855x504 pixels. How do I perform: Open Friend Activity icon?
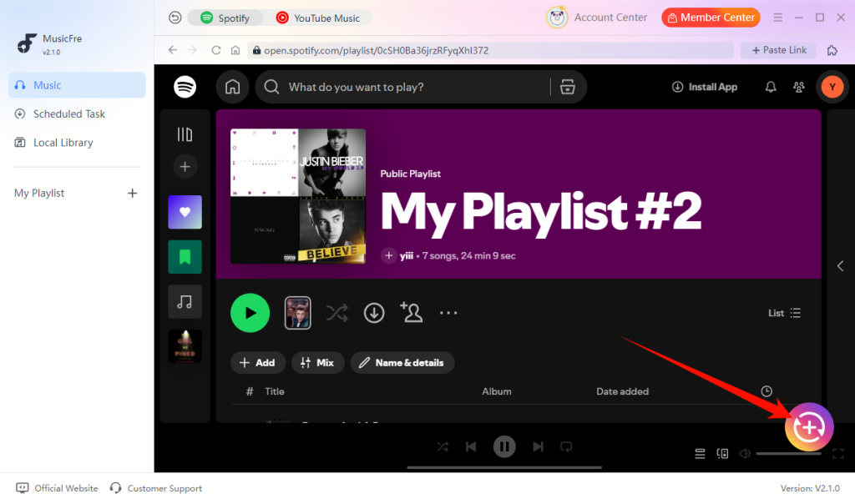point(799,87)
